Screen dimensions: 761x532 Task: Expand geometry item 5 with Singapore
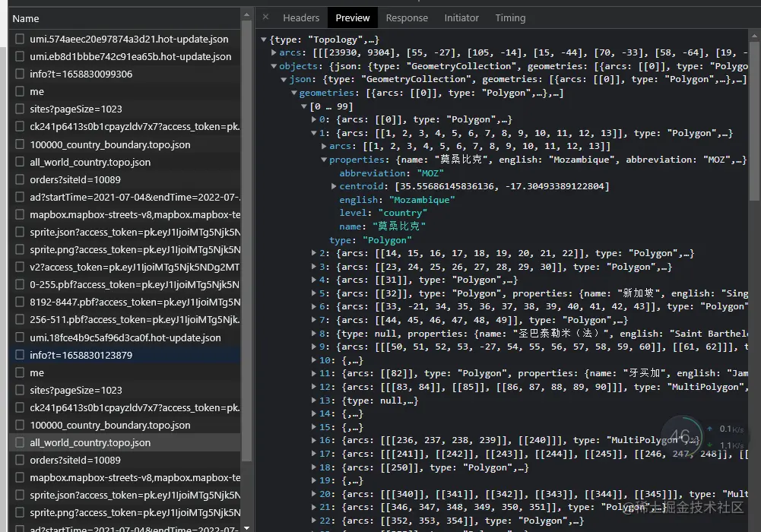314,293
